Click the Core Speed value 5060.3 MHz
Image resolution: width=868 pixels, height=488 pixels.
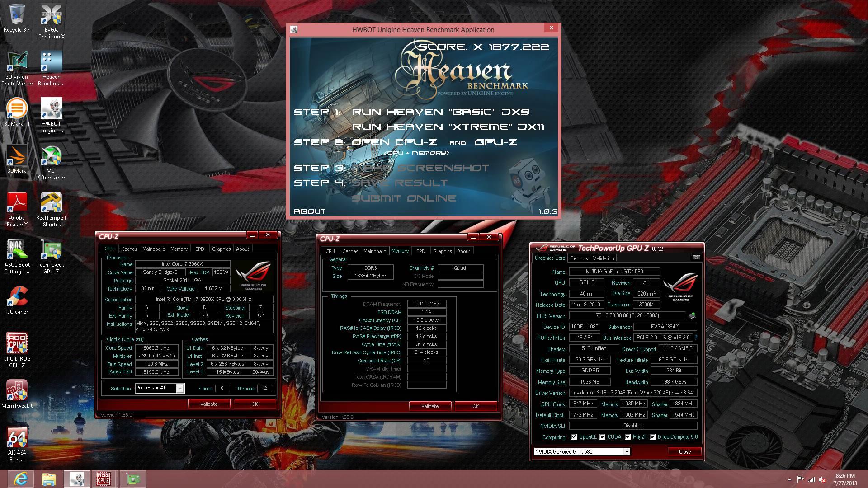point(156,348)
